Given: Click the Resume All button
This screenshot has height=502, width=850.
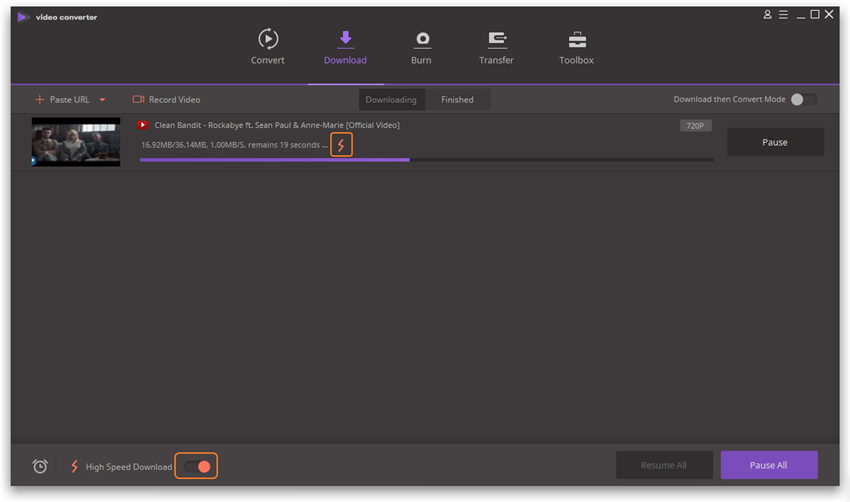Looking at the screenshot, I should click(664, 465).
